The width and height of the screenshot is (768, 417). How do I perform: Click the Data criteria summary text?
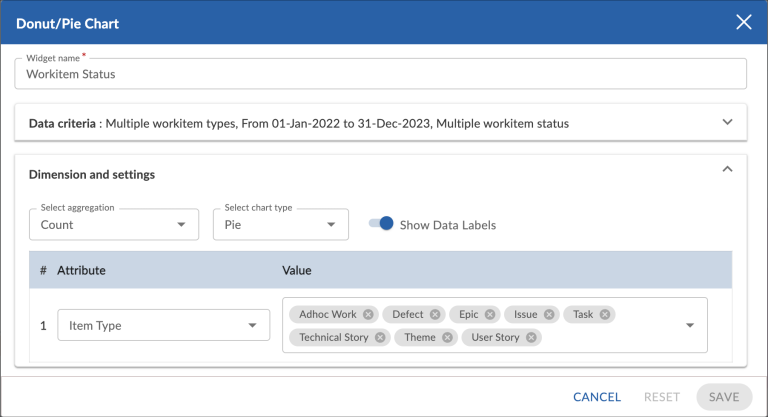pyautogui.click(x=299, y=123)
